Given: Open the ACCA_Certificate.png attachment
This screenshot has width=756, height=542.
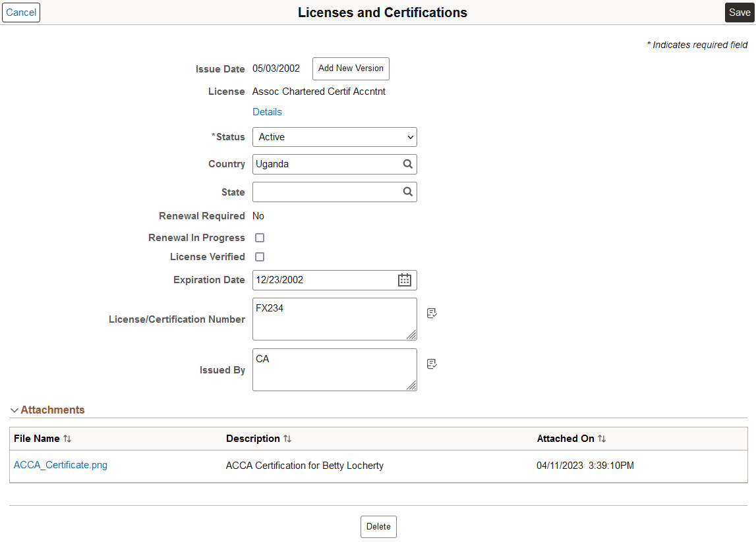Looking at the screenshot, I should (61, 465).
